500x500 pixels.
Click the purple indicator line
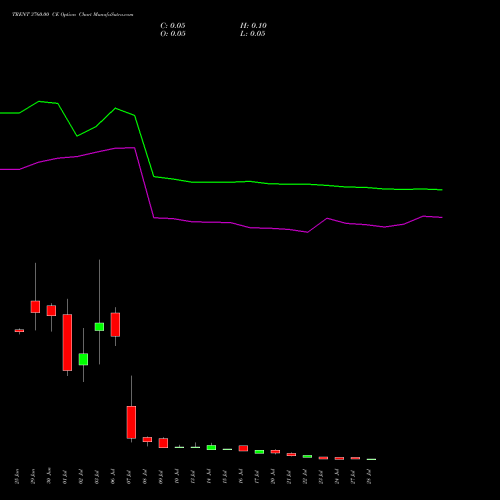(221, 222)
